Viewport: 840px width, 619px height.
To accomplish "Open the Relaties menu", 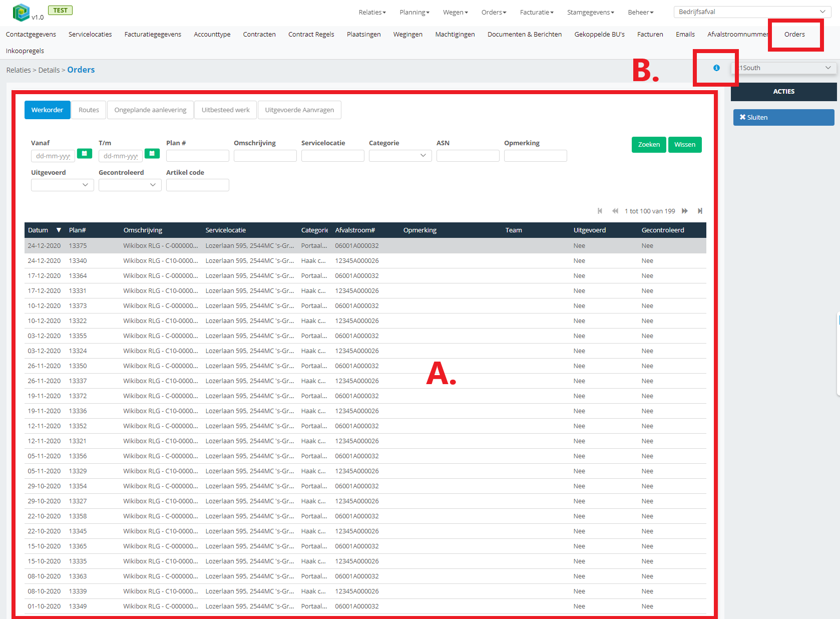I will [372, 12].
